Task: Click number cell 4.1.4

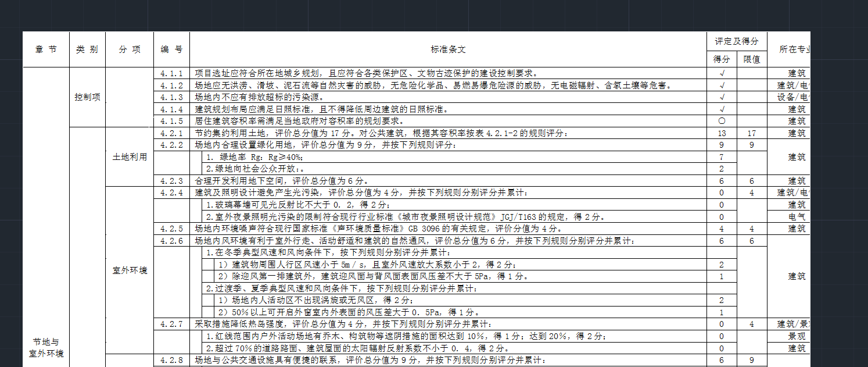Action: [x=172, y=109]
